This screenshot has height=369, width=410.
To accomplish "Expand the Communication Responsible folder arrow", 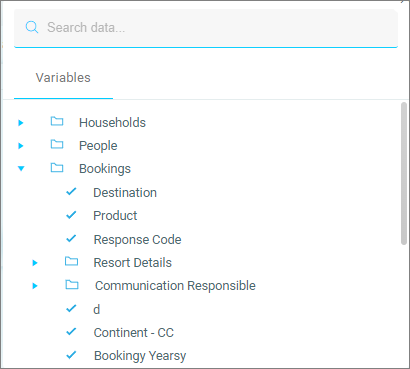I will pos(35,286).
